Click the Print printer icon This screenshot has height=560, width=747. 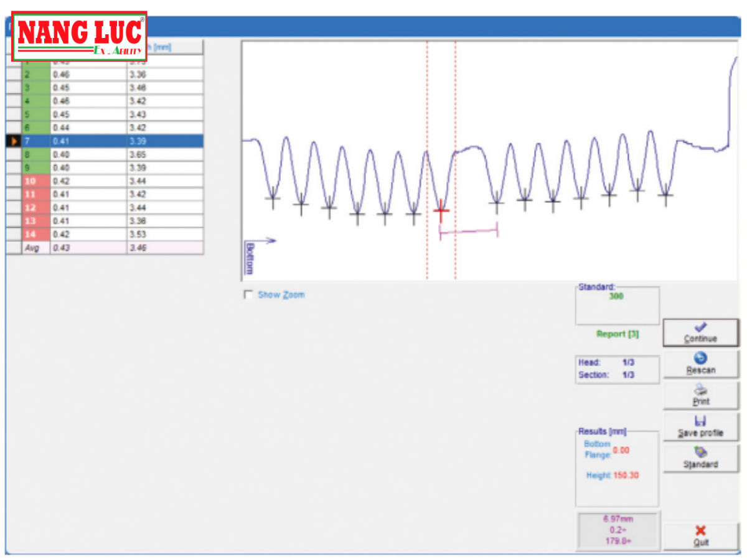(x=700, y=390)
